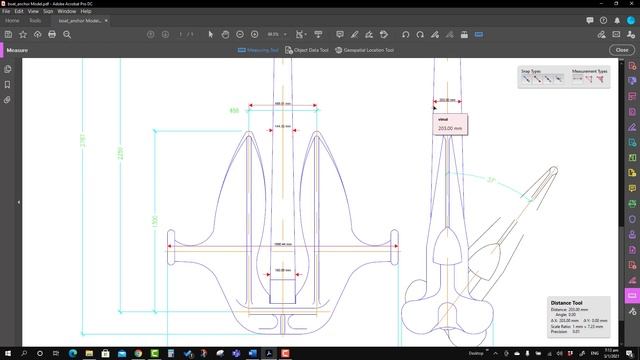Open File Explorer from taskbar

click(x=89, y=353)
